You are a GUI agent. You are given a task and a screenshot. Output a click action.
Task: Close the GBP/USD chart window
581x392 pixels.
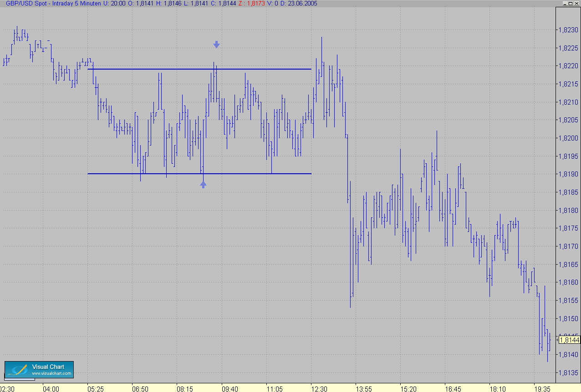577,3
